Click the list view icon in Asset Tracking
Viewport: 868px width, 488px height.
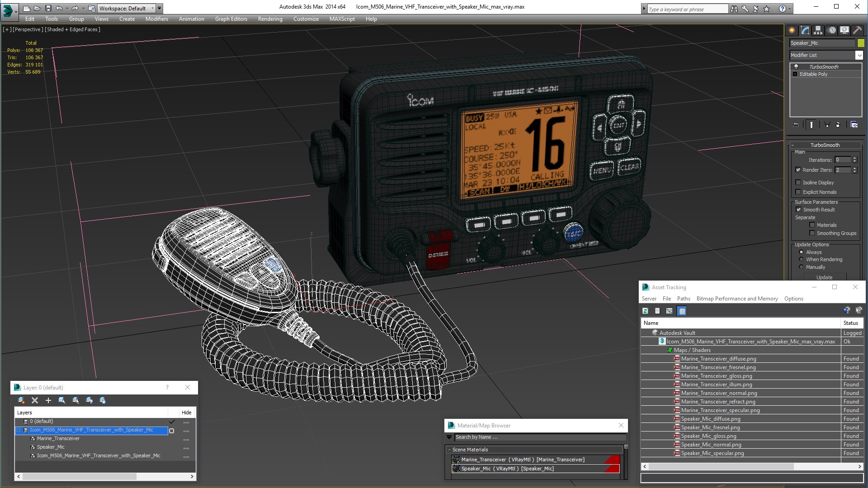click(x=657, y=311)
